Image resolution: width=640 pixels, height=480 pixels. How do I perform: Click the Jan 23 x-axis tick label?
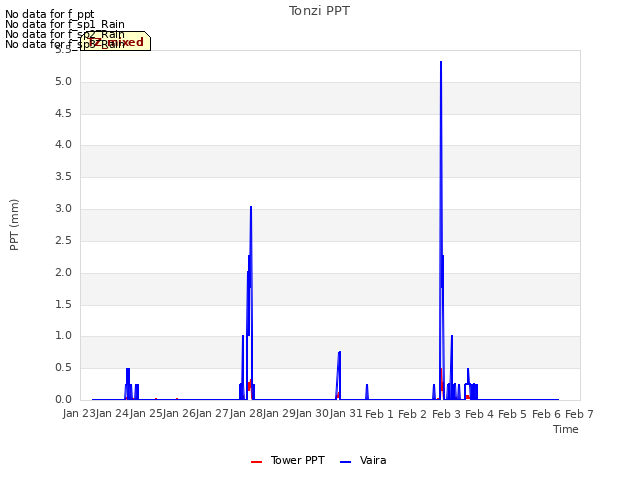pos(79,413)
